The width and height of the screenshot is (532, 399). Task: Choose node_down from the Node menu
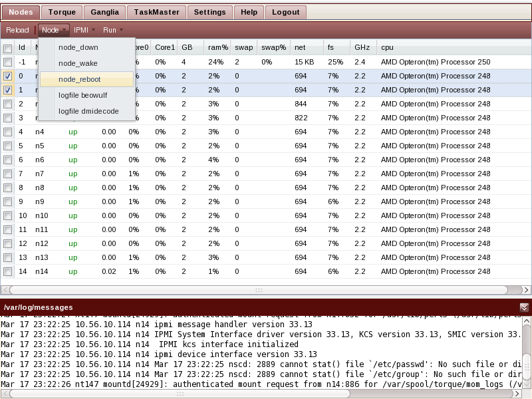(x=86, y=47)
